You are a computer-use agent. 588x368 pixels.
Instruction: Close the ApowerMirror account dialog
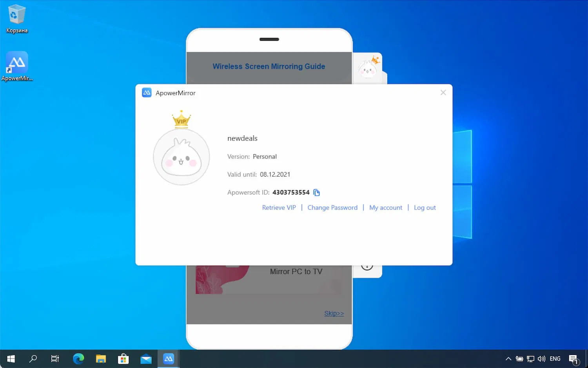(443, 93)
